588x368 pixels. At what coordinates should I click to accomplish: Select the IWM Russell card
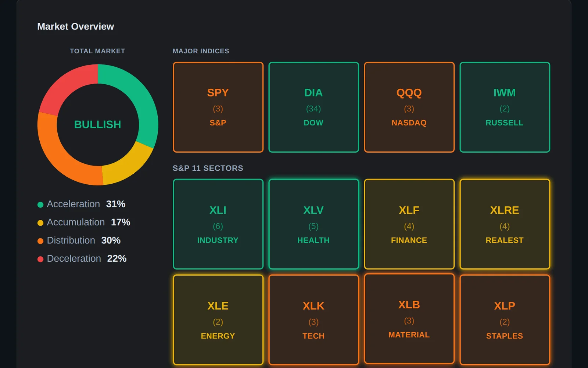505,107
